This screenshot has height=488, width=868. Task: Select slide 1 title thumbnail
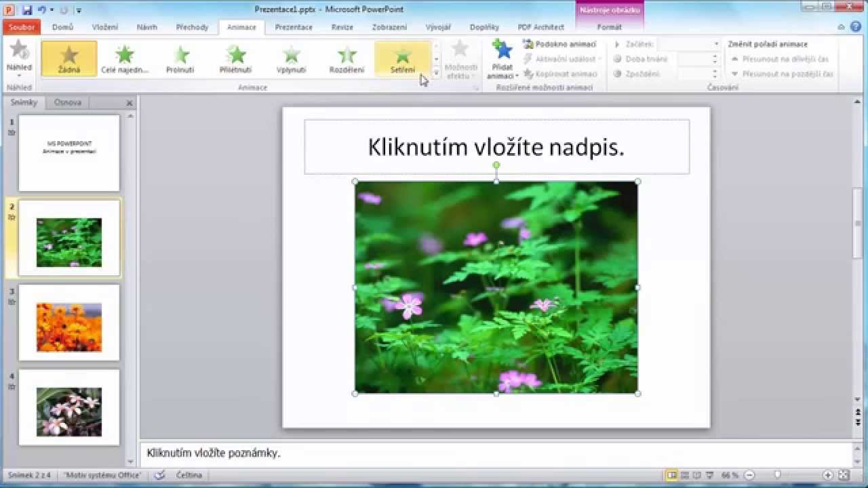(x=69, y=153)
